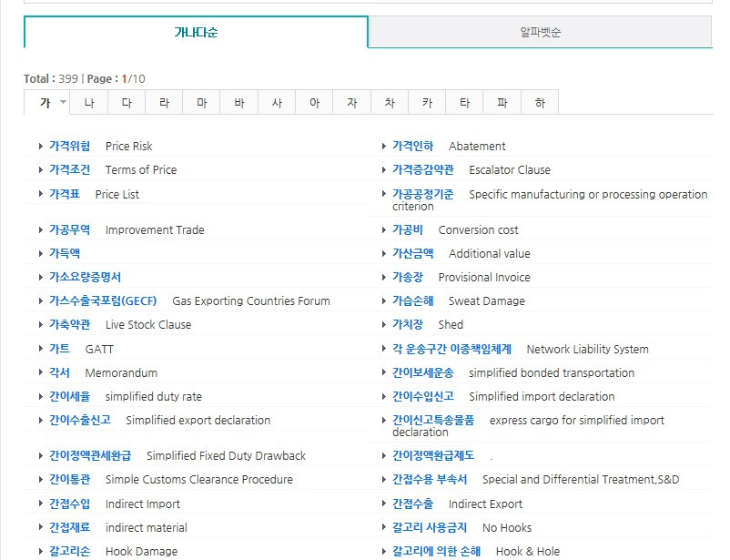Viewport: 730px width, 560px height.
Task: Click the arrow icon beside 간이세율 simplified duty rate
Action: coord(40,396)
